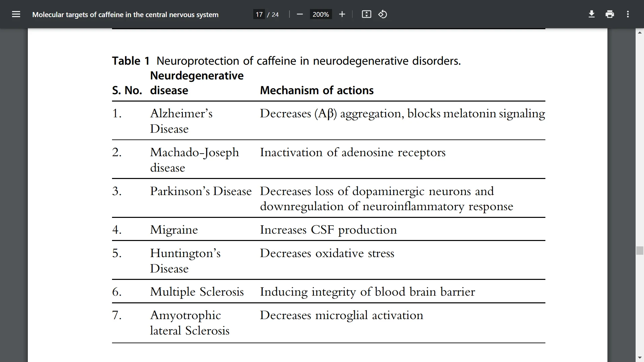Click the Table 1 caption text
Image resolution: width=644 pixels, height=362 pixels.
click(x=286, y=61)
